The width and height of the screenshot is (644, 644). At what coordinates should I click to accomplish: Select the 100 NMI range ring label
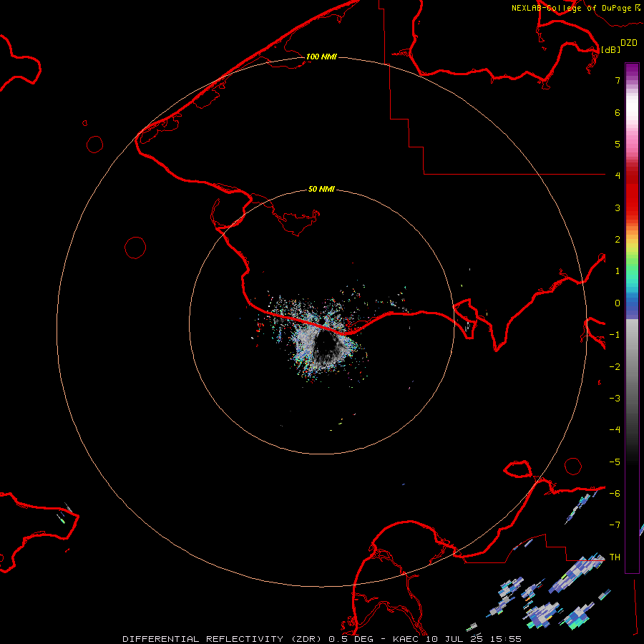coord(321,57)
